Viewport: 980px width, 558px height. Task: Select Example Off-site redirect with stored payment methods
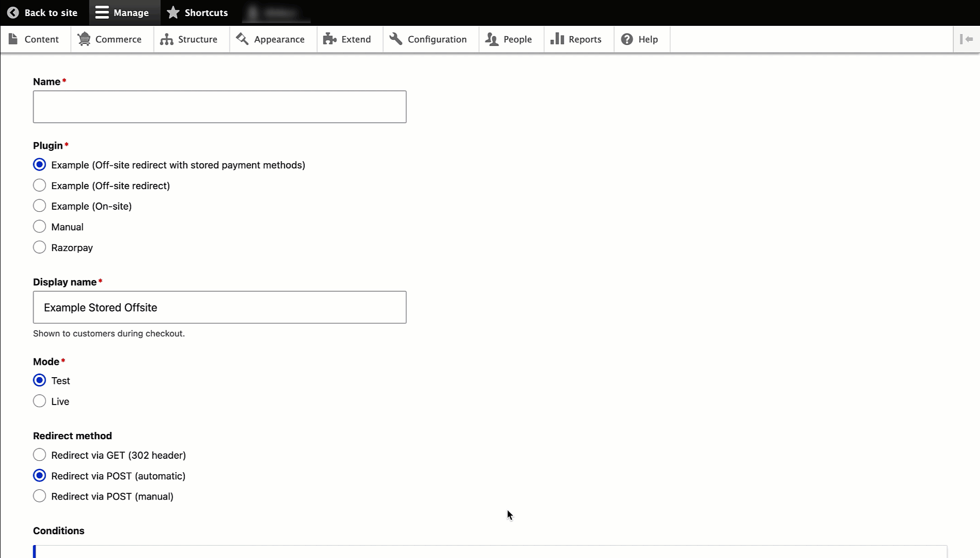click(x=39, y=165)
